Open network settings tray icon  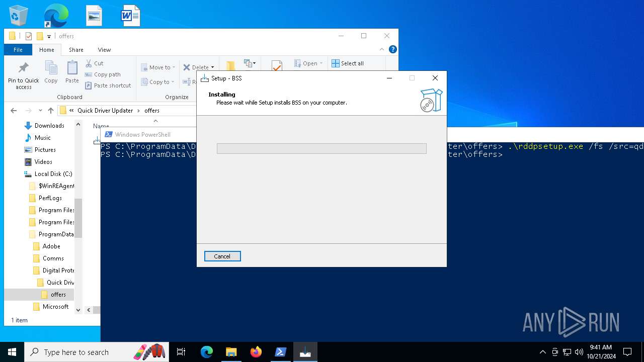567,352
